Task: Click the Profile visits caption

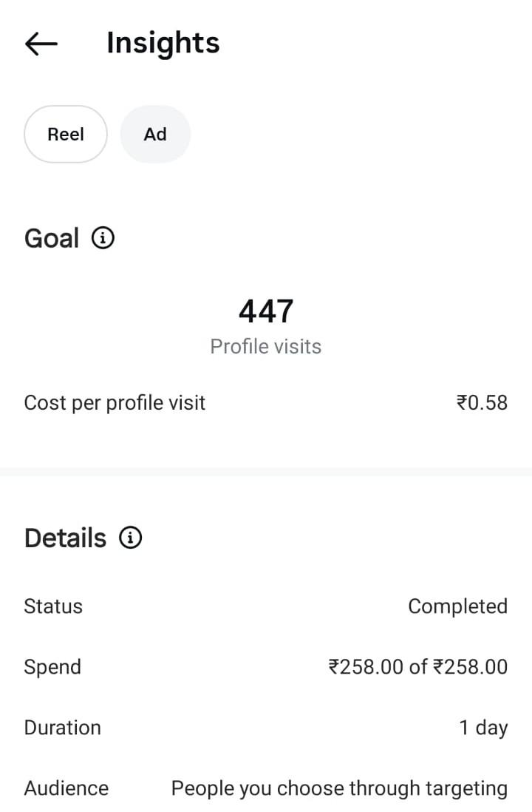Action: (266, 347)
